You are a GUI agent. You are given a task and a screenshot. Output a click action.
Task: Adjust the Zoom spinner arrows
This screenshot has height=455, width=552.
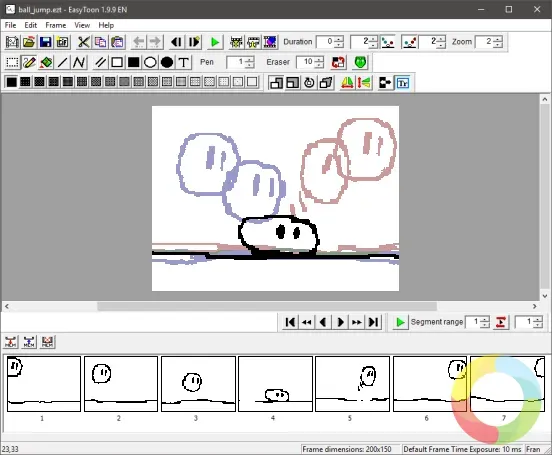[x=498, y=42]
